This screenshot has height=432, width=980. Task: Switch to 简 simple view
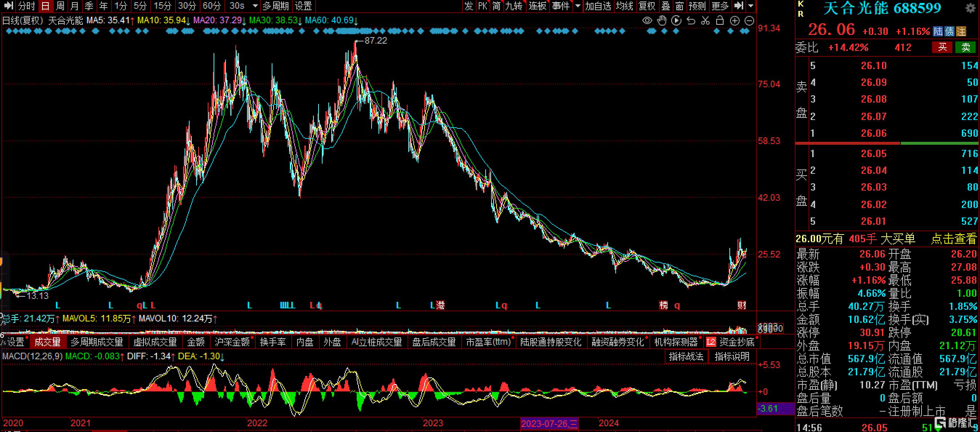coord(497,6)
